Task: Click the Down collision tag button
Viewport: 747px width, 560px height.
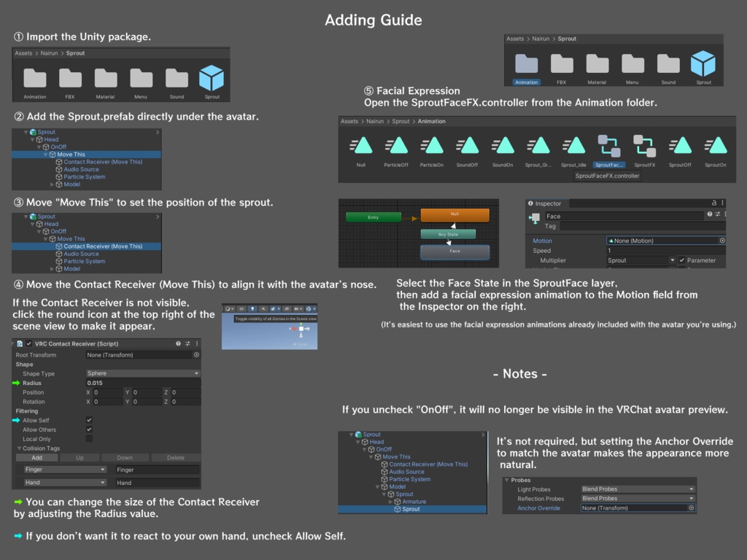Action: tap(125, 458)
